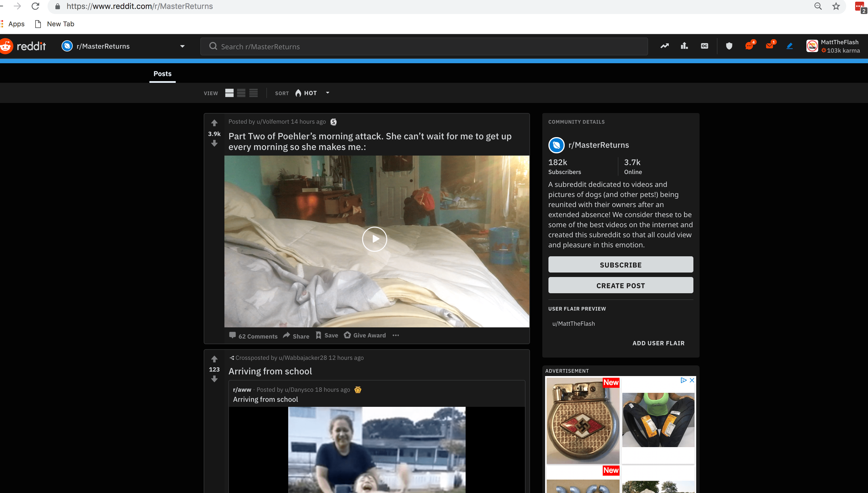Open the create post pencil icon
The width and height of the screenshot is (868, 493).
pyautogui.click(x=789, y=46)
